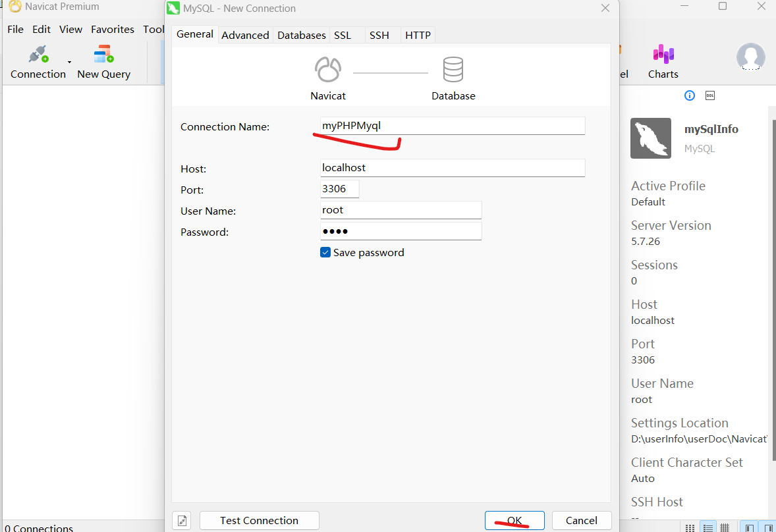This screenshot has height=532, width=776.
Task: Show the DDL pane tab
Action: point(709,95)
